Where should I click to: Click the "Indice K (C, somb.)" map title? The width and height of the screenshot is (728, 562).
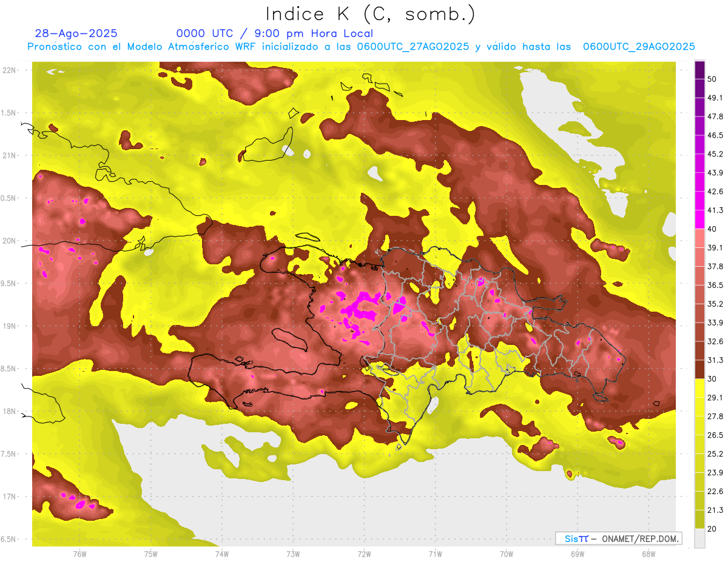tap(370, 13)
